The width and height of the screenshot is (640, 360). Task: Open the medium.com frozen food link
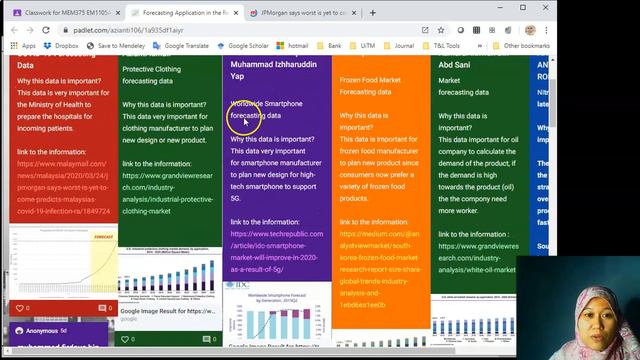380,269
